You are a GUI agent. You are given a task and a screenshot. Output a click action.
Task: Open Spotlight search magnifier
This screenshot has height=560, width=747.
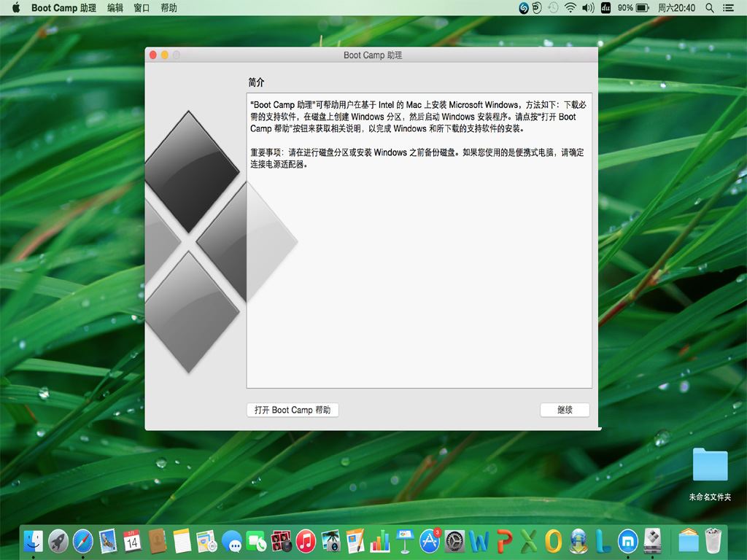710,7
